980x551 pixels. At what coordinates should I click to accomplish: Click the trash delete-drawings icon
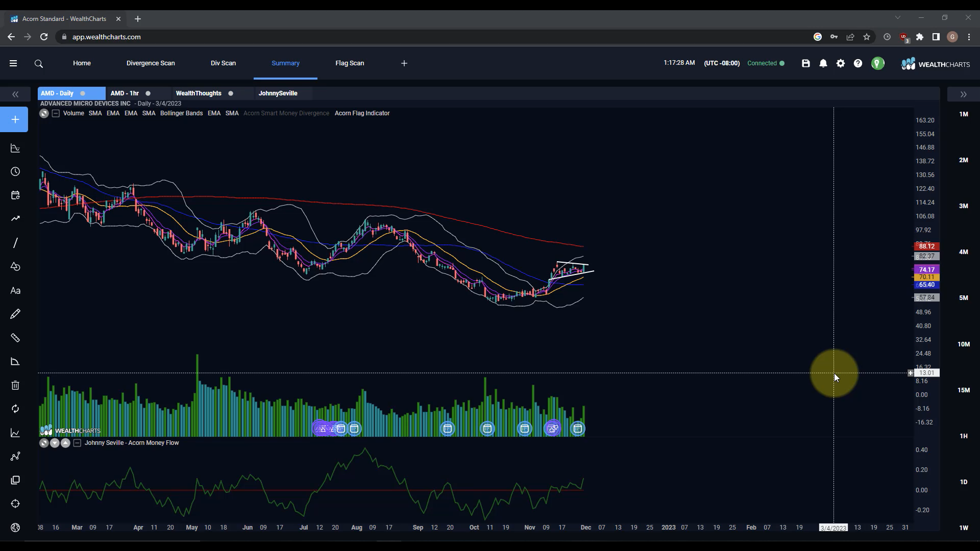click(x=15, y=385)
